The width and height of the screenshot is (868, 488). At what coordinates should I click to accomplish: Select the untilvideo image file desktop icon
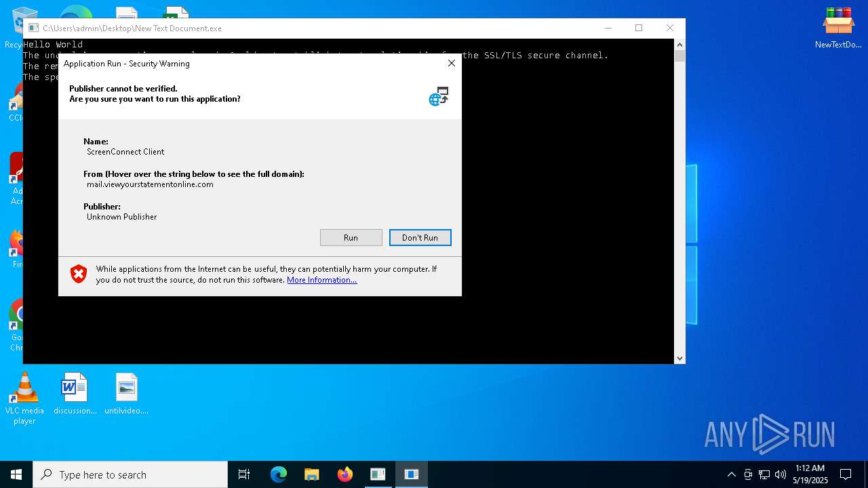tap(126, 394)
